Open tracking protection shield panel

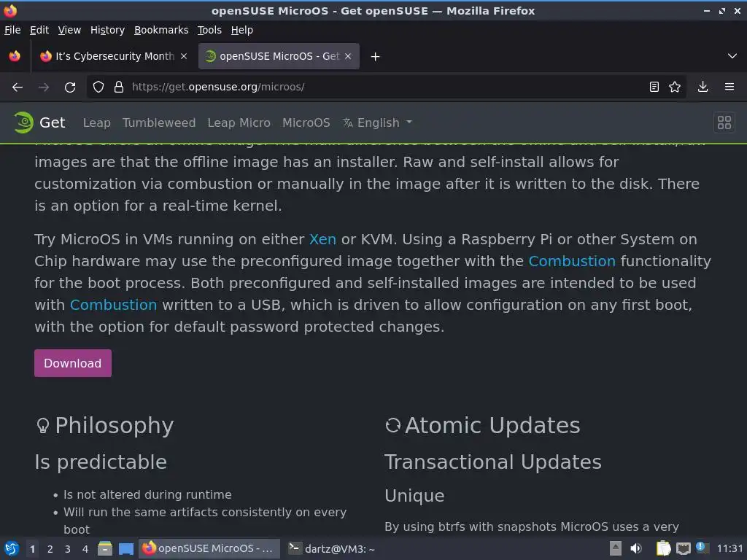point(98,87)
